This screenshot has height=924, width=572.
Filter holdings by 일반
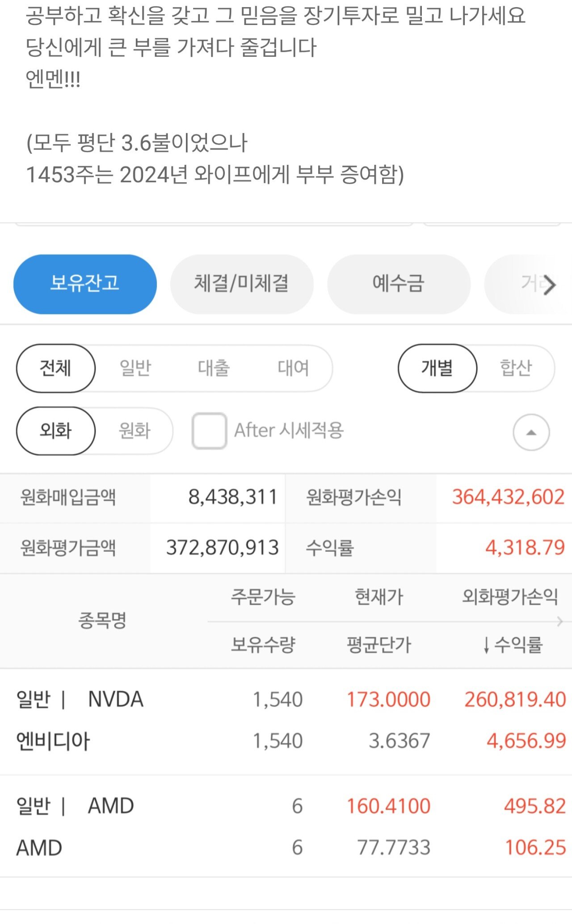135,368
